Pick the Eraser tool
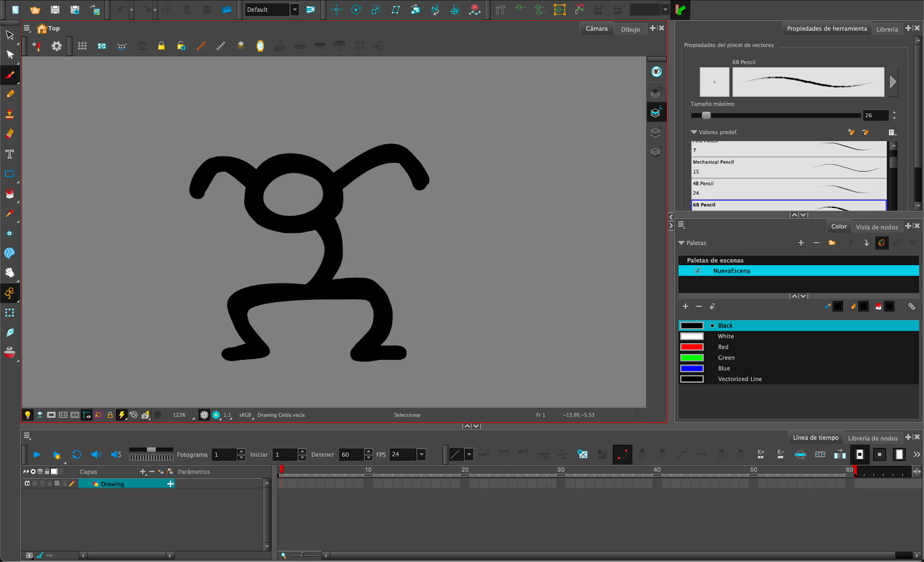 (10, 134)
